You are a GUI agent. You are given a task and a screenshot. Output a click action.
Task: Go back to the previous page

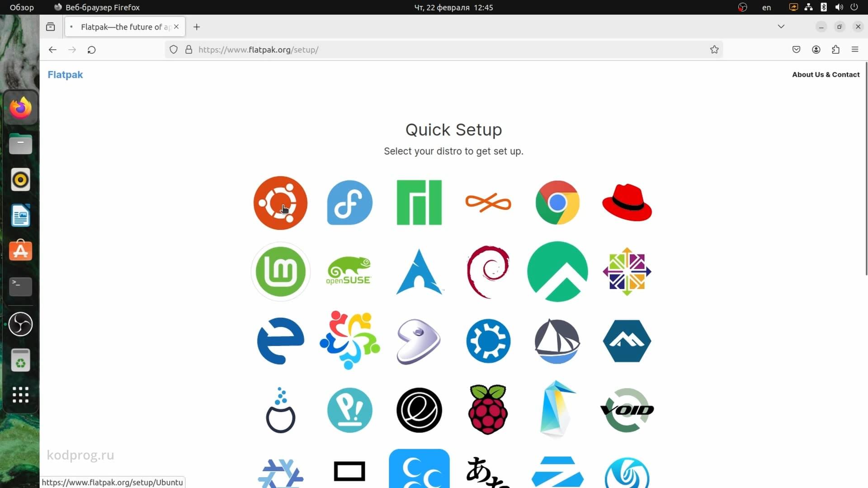pyautogui.click(x=52, y=50)
